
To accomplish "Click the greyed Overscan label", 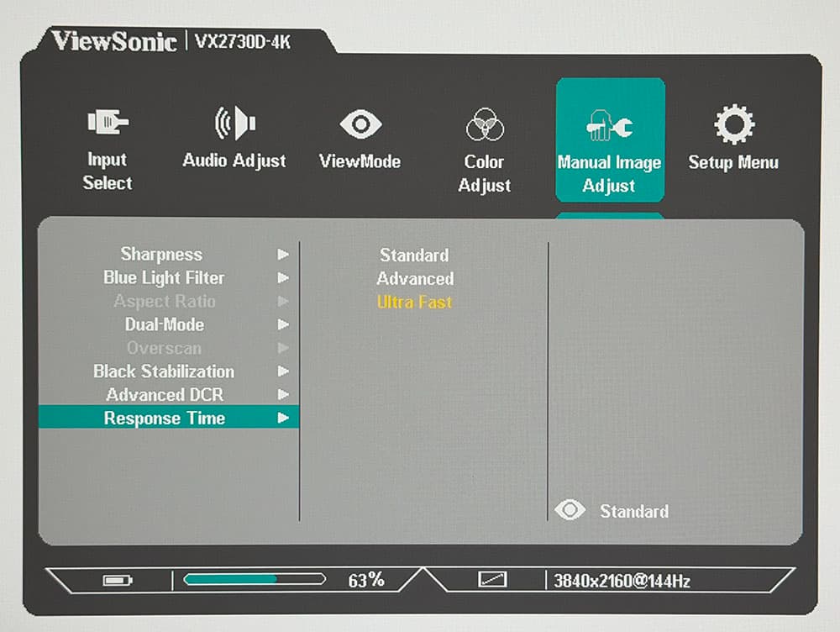I will pyautogui.click(x=164, y=349).
